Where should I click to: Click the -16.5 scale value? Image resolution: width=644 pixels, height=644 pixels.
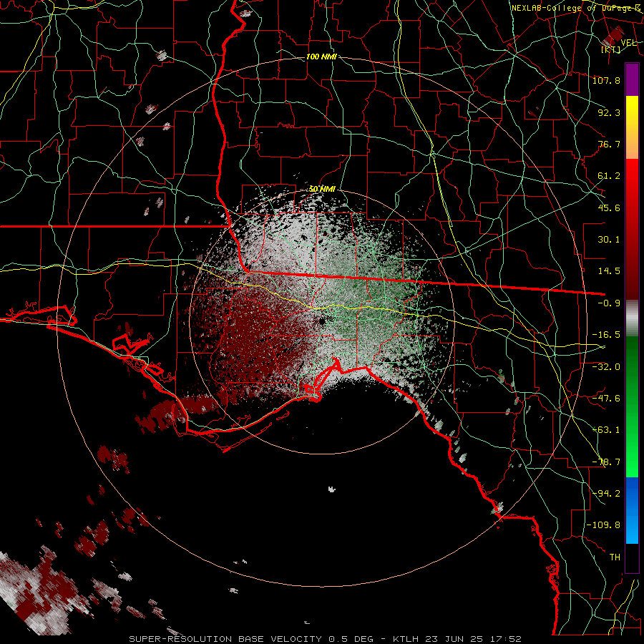click(606, 335)
